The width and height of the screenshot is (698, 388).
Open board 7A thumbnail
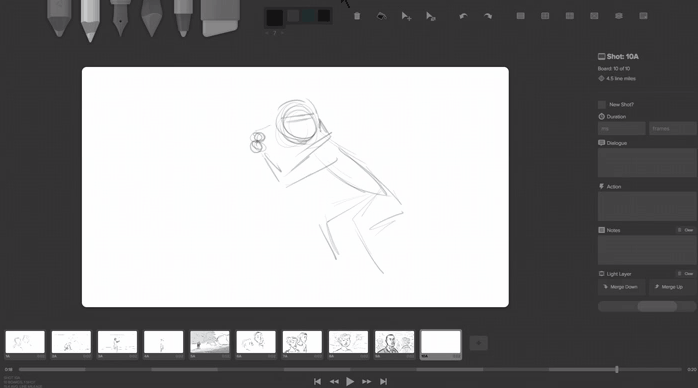tap(302, 342)
